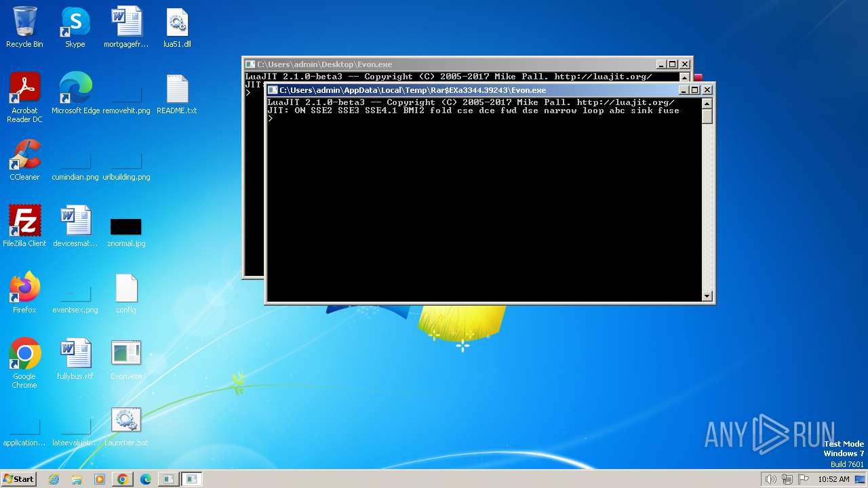The image size is (868, 488).
Task: Minimize the Temp Evon.exe console window
Action: pyautogui.click(x=684, y=90)
